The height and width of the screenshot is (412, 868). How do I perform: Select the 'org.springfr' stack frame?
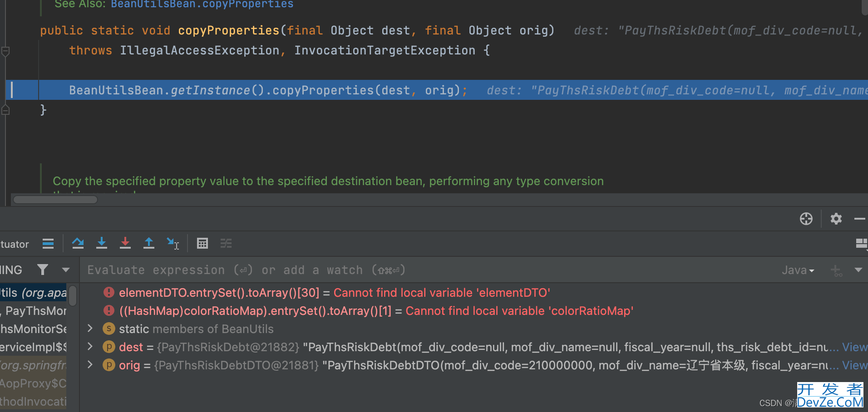click(34, 365)
